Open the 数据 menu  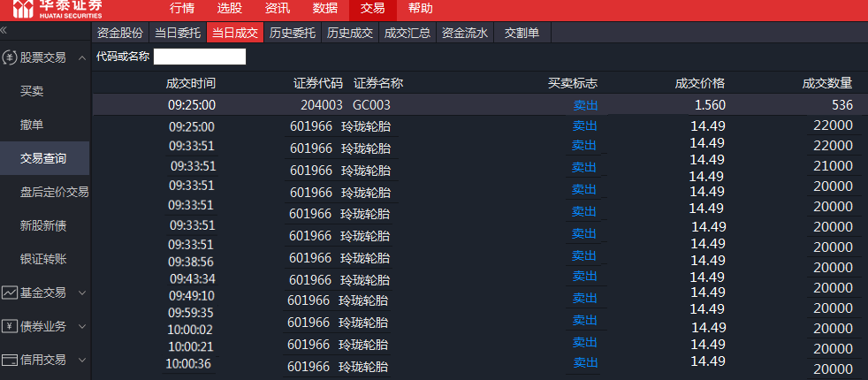(x=325, y=8)
